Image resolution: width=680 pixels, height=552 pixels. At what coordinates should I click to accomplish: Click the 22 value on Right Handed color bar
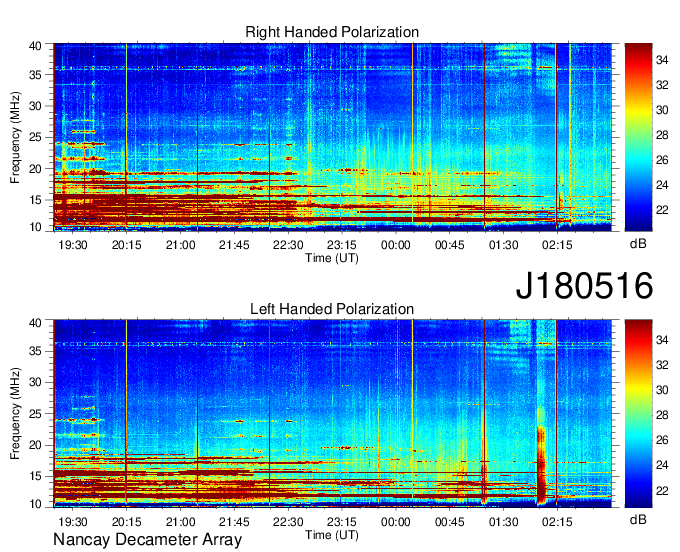click(662, 210)
